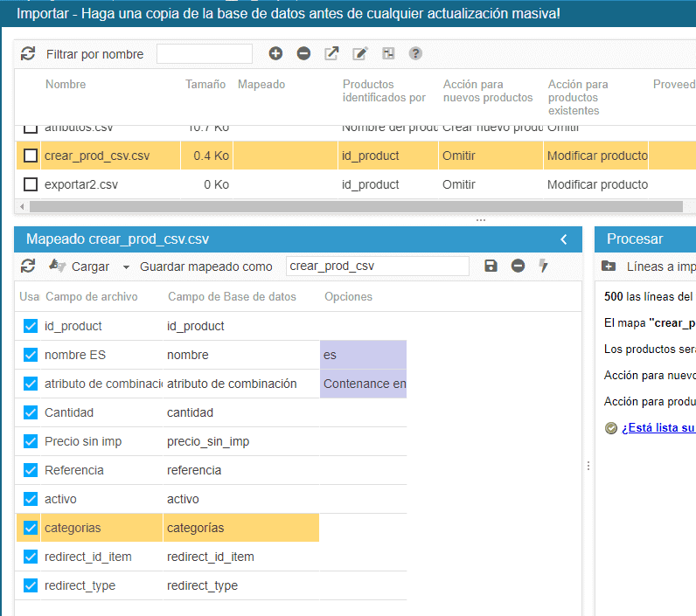696x616 pixels.
Task: Open the Cargar dropdown arrow
Action: pos(126,267)
